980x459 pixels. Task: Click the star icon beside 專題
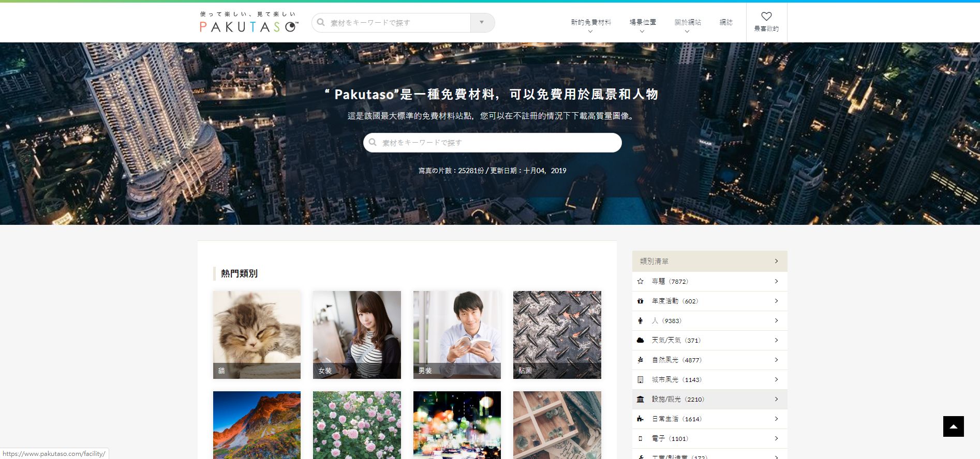pyautogui.click(x=641, y=281)
